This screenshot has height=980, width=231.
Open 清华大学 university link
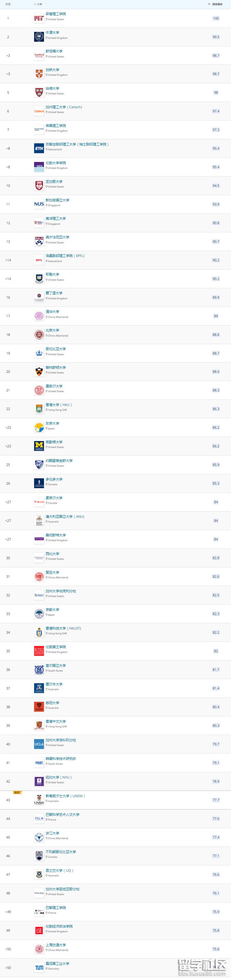52,312
